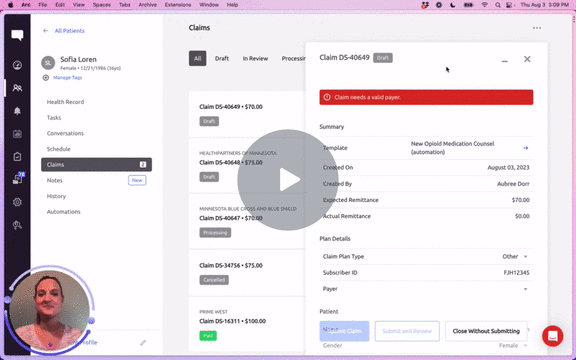Screen dimensions: 576x360
Task: Click the Submit and Review button
Action: 407,331
